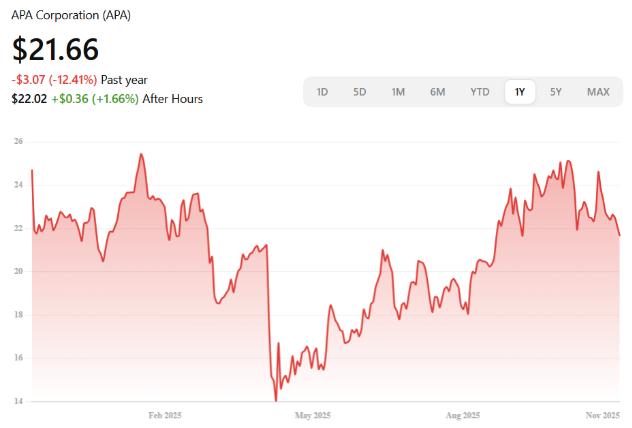Click the APA Corporation (APA) title

pos(71,16)
